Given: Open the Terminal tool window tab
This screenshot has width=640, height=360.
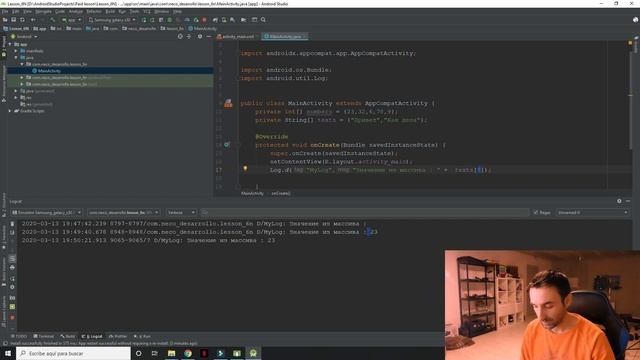Looking at the screenshot, I should (44, 336).
